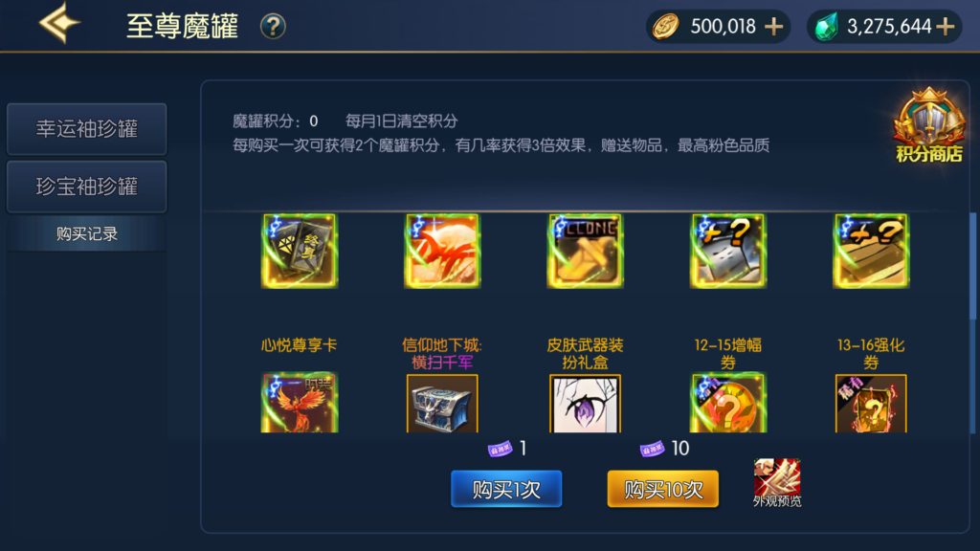
Task: Open the question mark help icon
Action: click(273, 27)
